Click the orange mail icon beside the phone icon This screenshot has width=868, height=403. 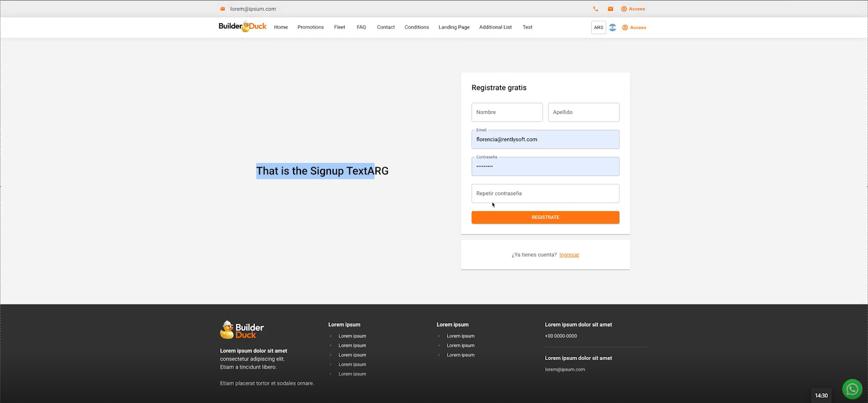(x=610, y=9)
